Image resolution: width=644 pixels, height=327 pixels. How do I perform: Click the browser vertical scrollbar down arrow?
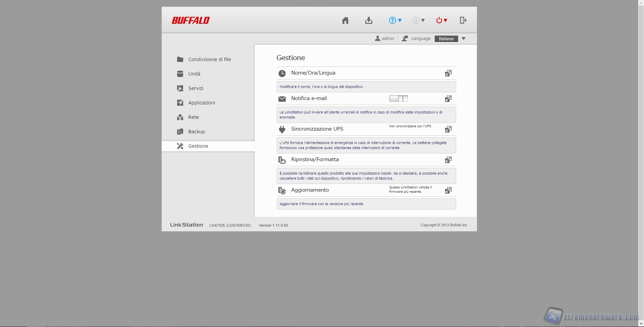tap(641, 324)
